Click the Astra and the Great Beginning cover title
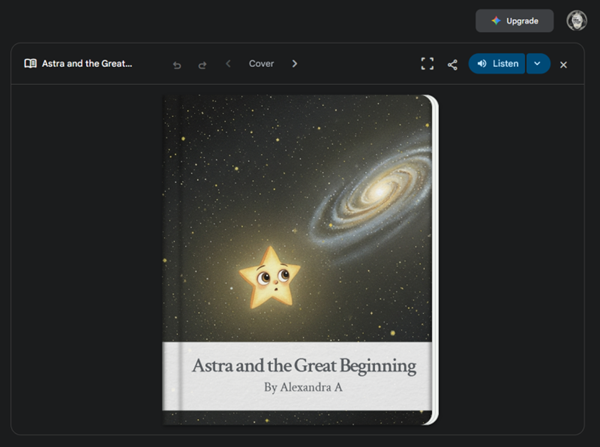Screen dimensions: 600x447 click(x=304, y=365)
